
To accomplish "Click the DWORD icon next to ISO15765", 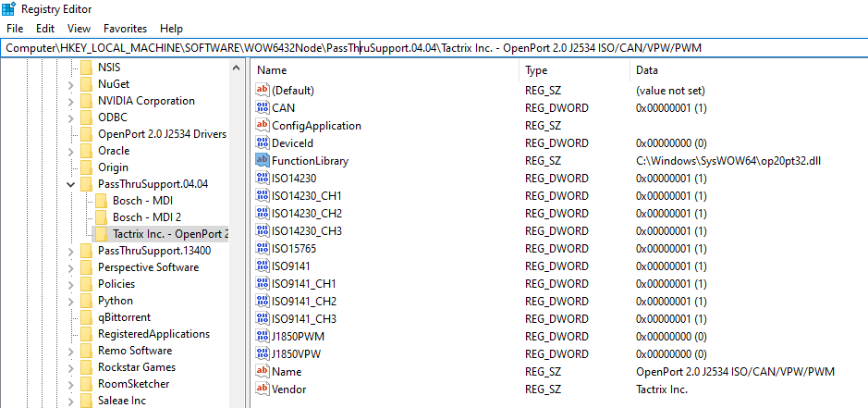I will point(263,248).
